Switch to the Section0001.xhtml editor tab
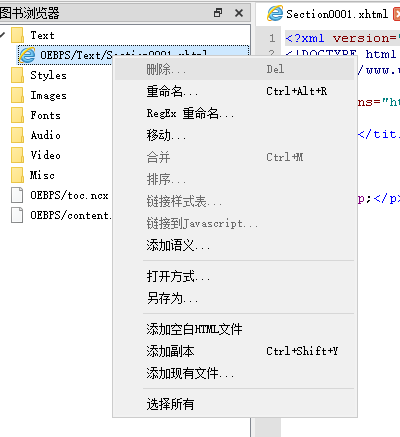The height and width of the screenshot is (437, 400). coord(328,14)
